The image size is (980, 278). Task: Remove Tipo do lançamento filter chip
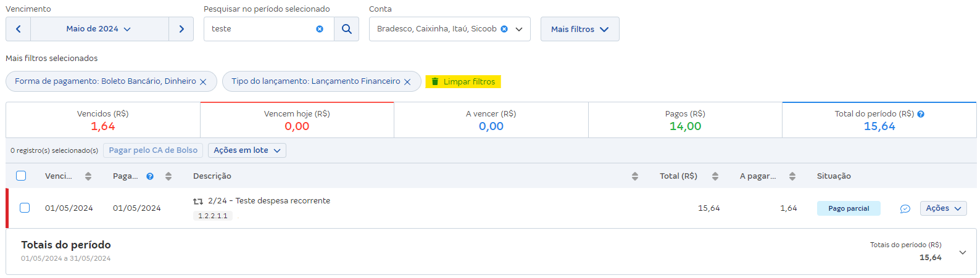click(x=407, y=82)
